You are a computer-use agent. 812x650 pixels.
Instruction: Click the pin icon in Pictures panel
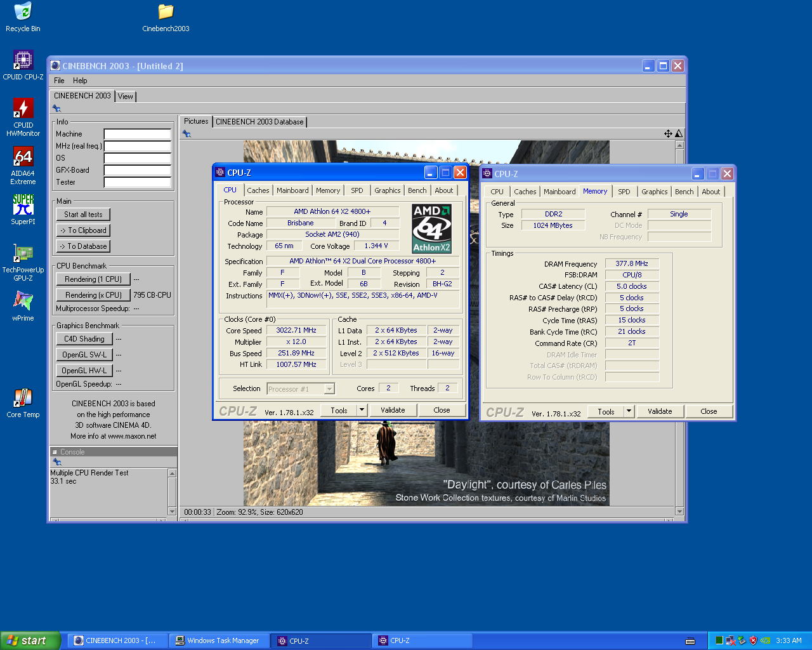tap(187, 133)
